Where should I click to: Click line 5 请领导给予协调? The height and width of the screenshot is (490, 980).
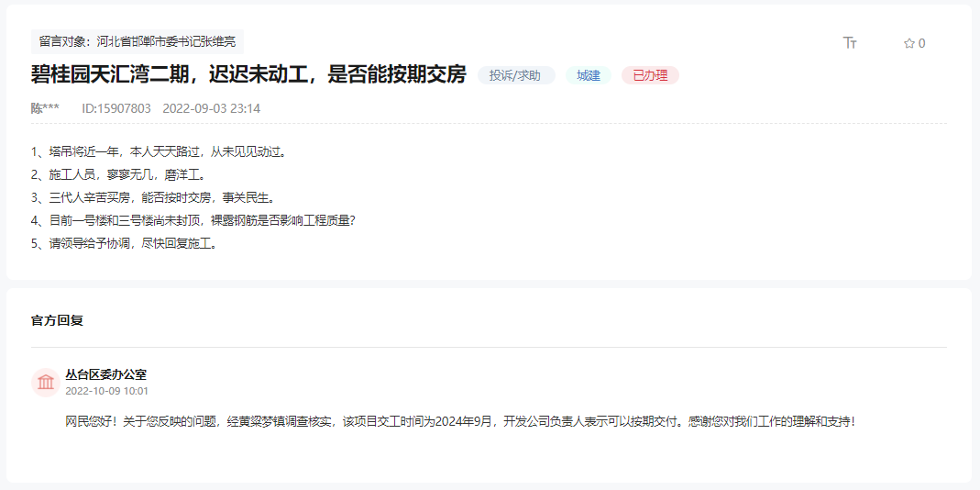(125, 244)
